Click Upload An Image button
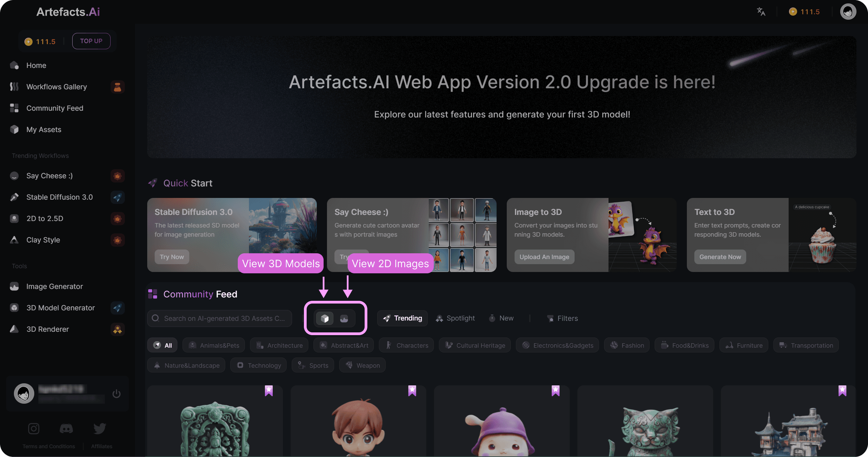 point(544,257)
